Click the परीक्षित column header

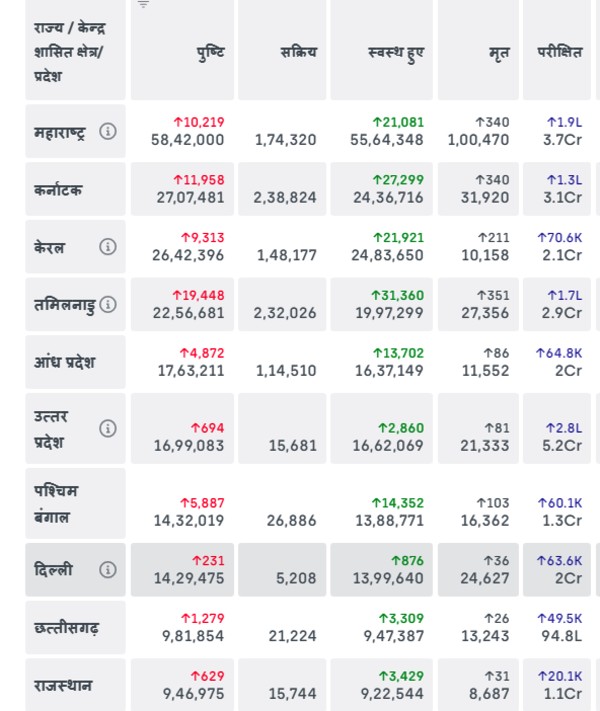[559, 52]
